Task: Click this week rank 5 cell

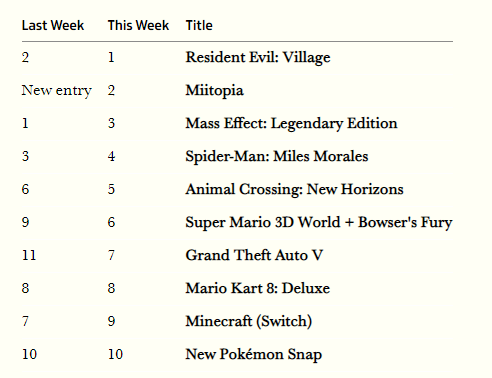Action: [111, 189]
